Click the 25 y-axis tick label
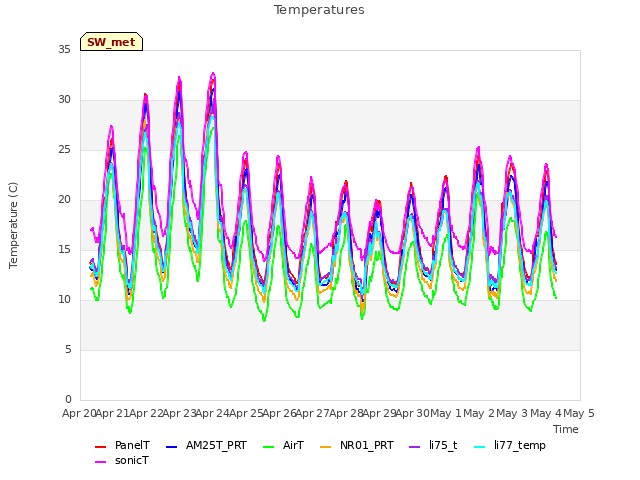Viewport: 640px width, 480px height. pos(64,149)
